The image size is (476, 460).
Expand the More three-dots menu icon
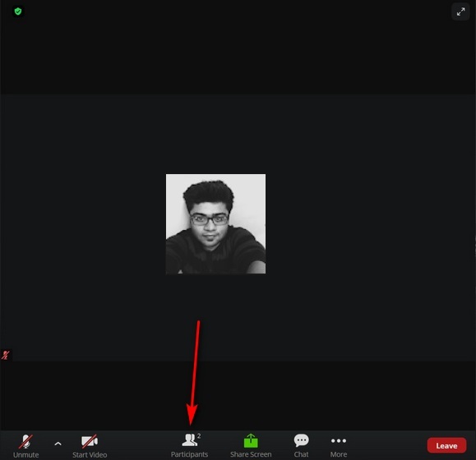(x=339, y=440)
